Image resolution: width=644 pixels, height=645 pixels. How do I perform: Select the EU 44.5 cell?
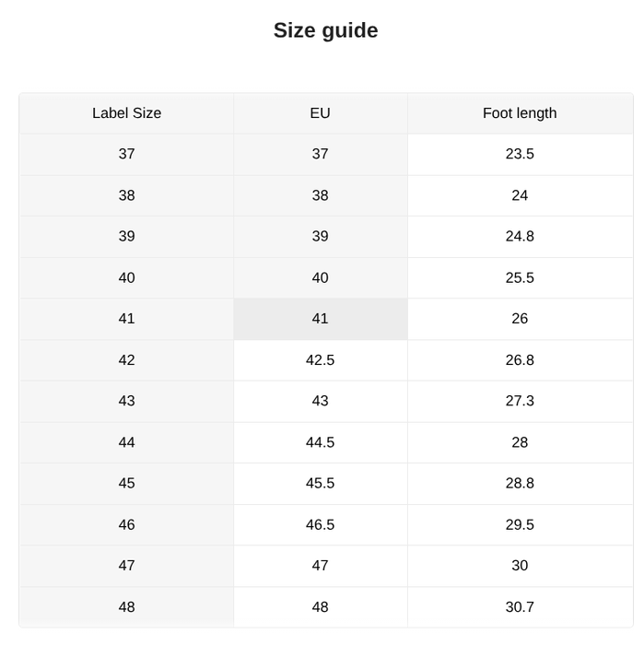pos(320,442)
